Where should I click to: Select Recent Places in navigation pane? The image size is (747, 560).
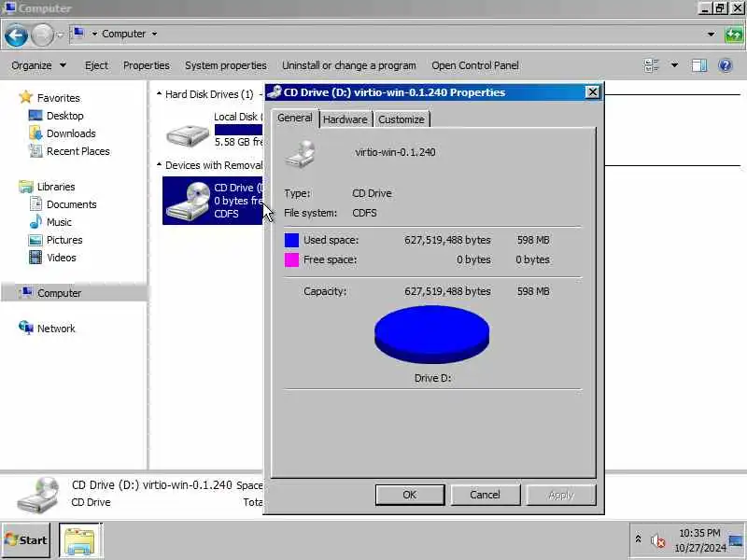(78, 151)
